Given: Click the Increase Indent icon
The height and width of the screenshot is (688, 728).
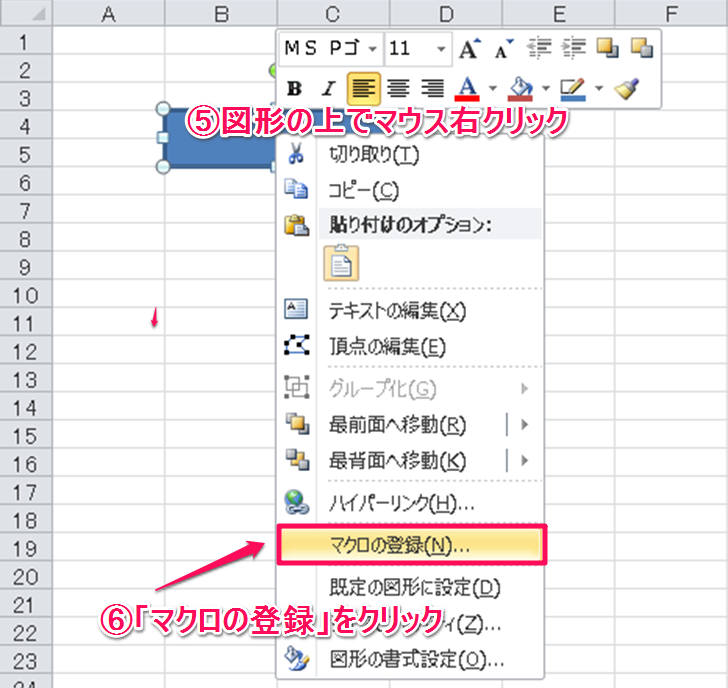Looking at the screenshot, I should pos(574,49).
